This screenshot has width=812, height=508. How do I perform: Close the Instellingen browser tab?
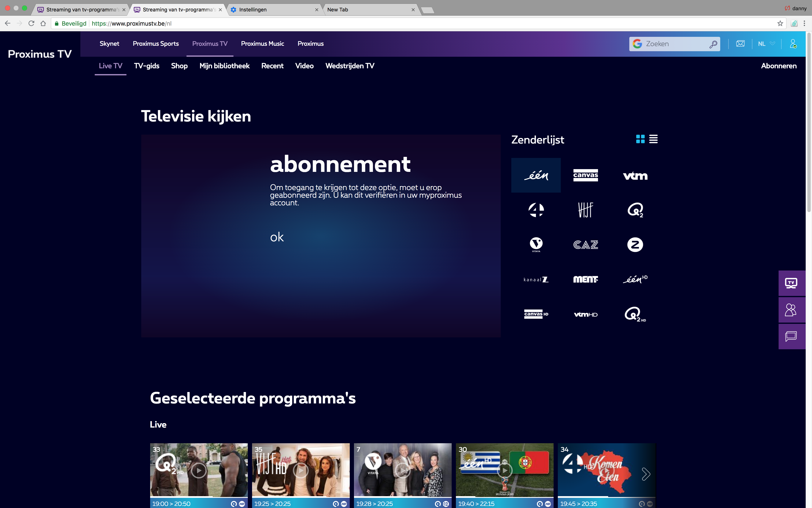[x=317, y=10]
